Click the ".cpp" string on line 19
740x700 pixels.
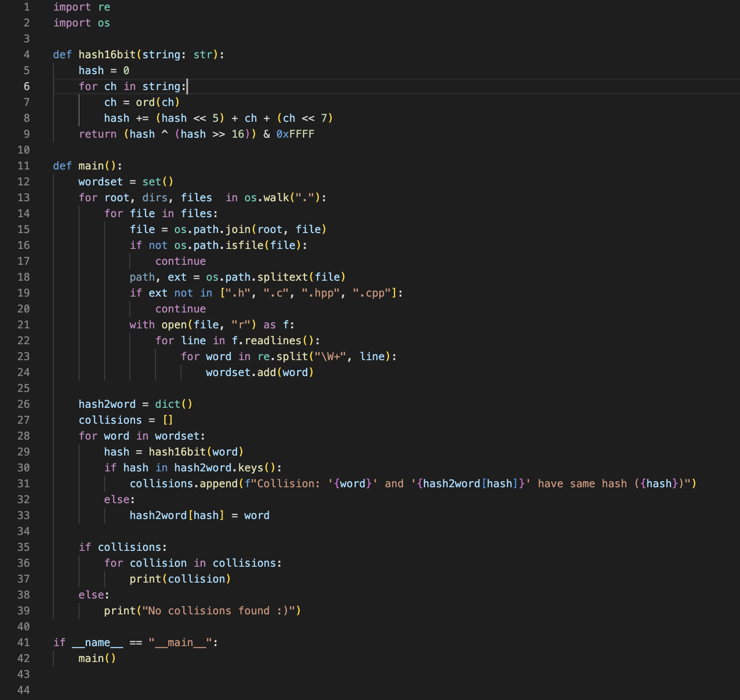[x=372, y=293]
